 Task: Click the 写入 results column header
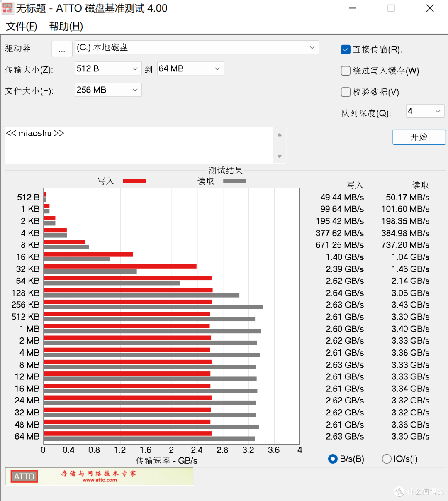click(355, 185)
